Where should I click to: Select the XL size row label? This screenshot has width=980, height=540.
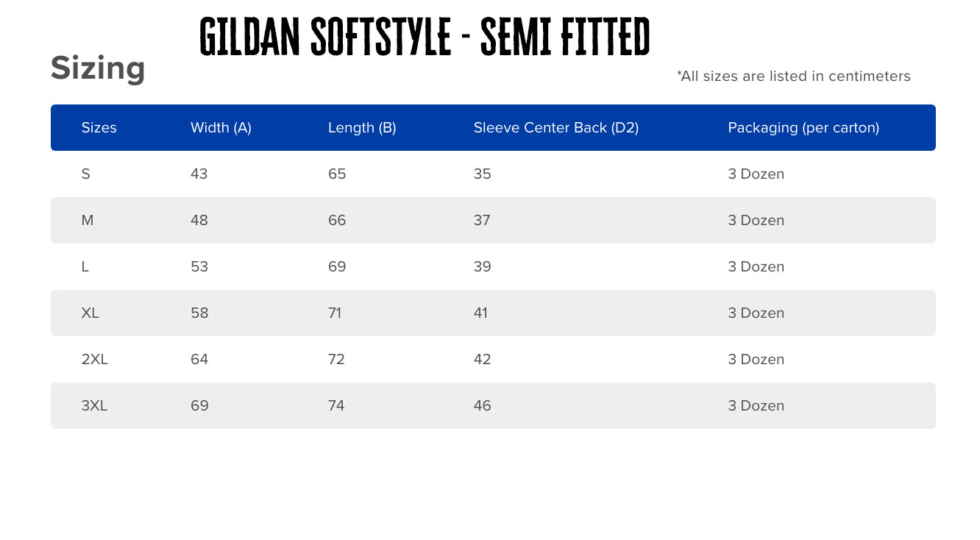pos(90,313)
